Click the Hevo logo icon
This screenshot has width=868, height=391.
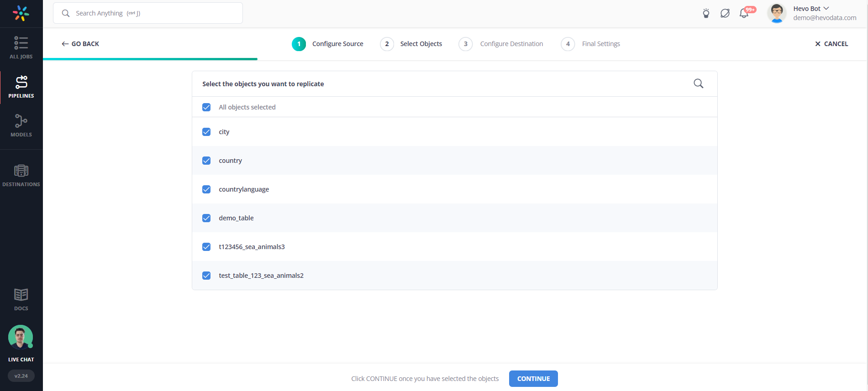click(x=21, y=13)
